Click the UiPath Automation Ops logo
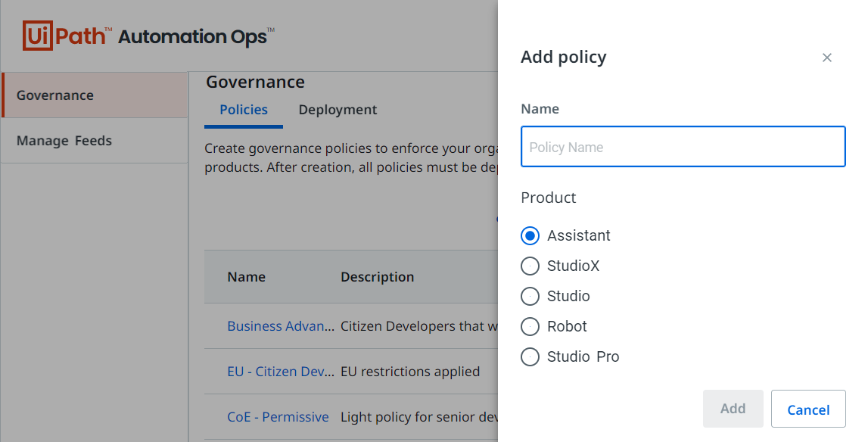This screenshot has height=442, width=868. [148, 36]
